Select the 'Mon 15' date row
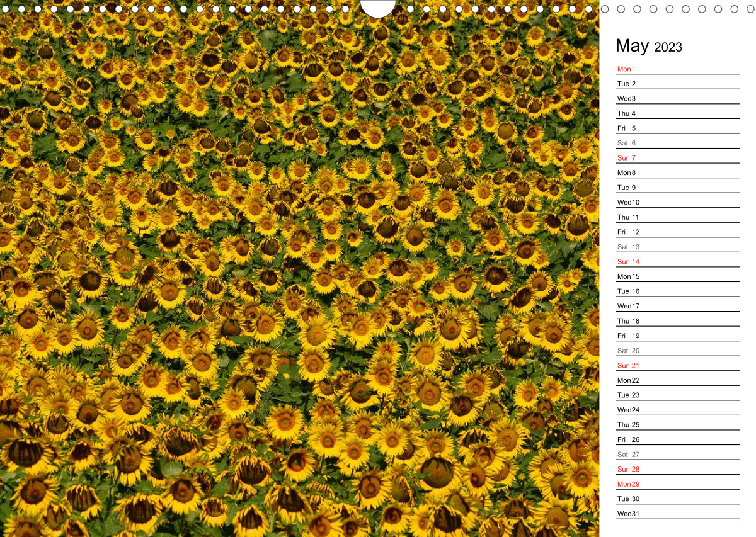This screenshot has height=537, width=756. [x=677, y=275]
